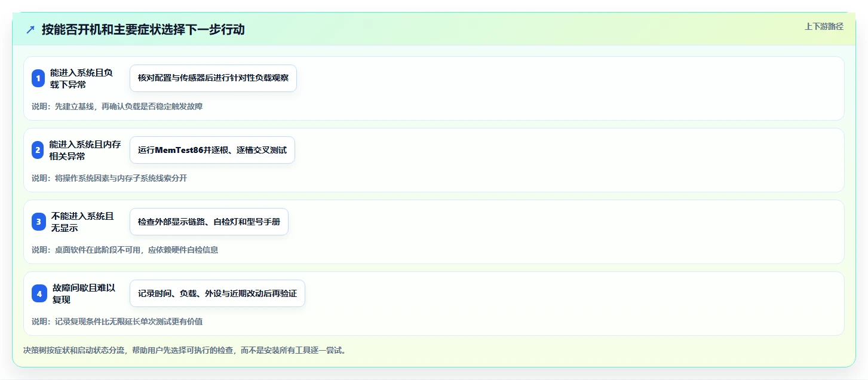
Task: Click the 上下游路径 label
Action: coord(824,26)
